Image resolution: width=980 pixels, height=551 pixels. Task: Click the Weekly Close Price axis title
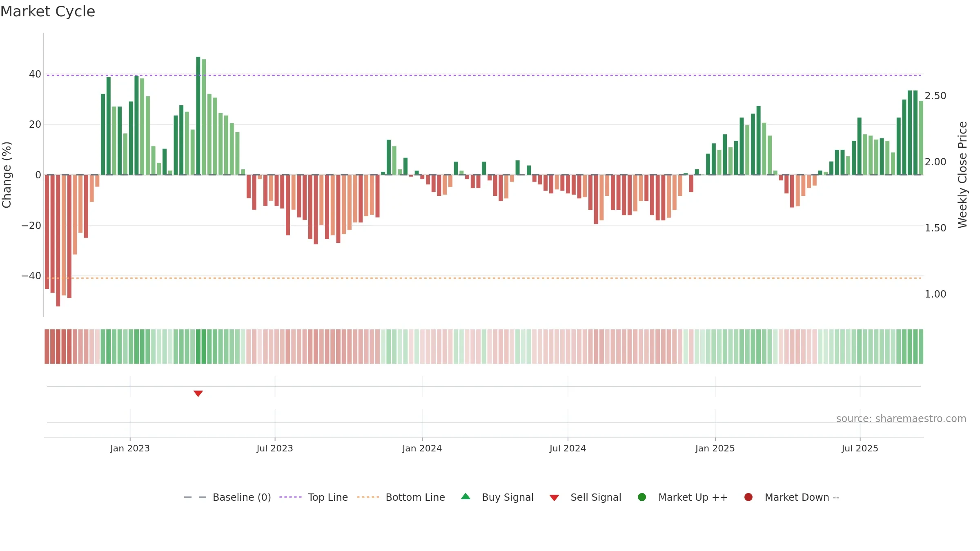pos(962,175)
